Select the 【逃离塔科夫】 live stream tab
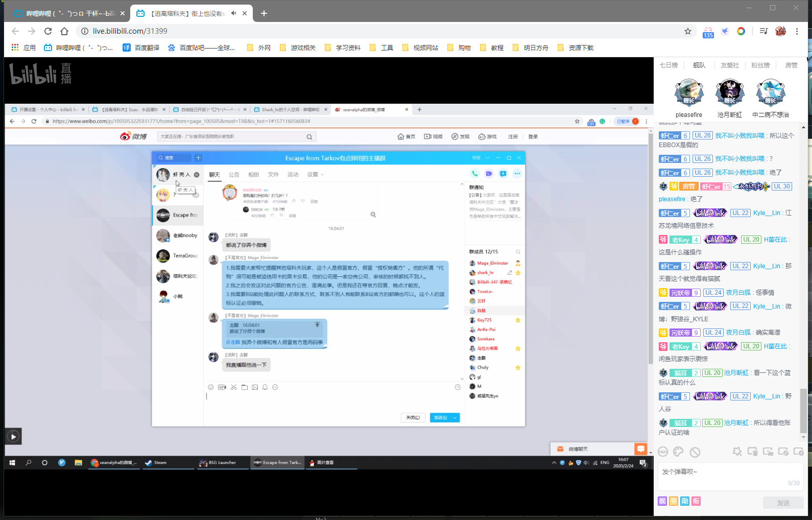 point(192,13)
